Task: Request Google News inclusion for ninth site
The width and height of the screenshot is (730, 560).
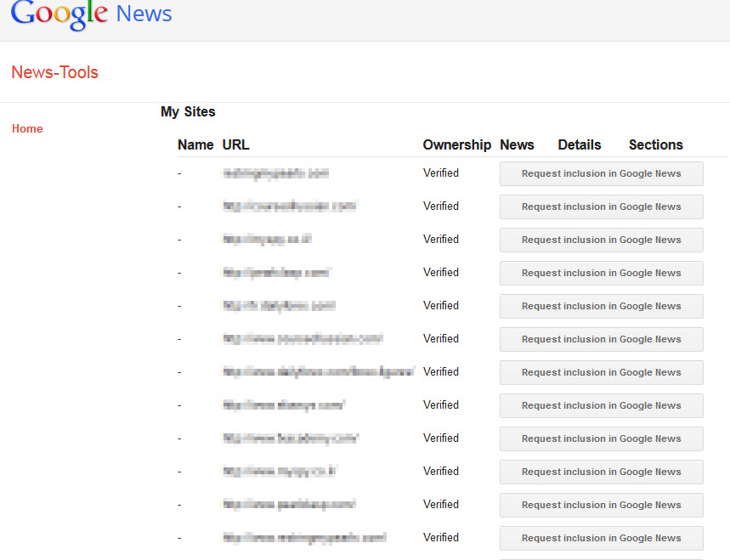Action: pos(602,438)
